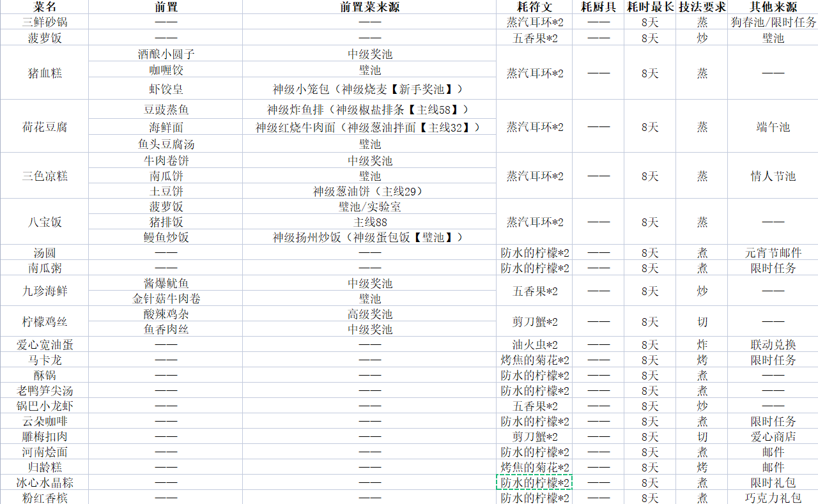The height and width of the screenshot is (504, 818).
Task: Click the 鳗鱼炒饭 cell
Action: pyautogui.click(x=166, y=237)
